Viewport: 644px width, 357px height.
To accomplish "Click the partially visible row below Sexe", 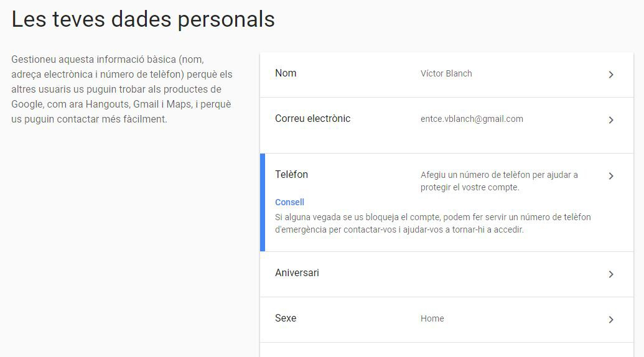I will [x=446, y=350].
